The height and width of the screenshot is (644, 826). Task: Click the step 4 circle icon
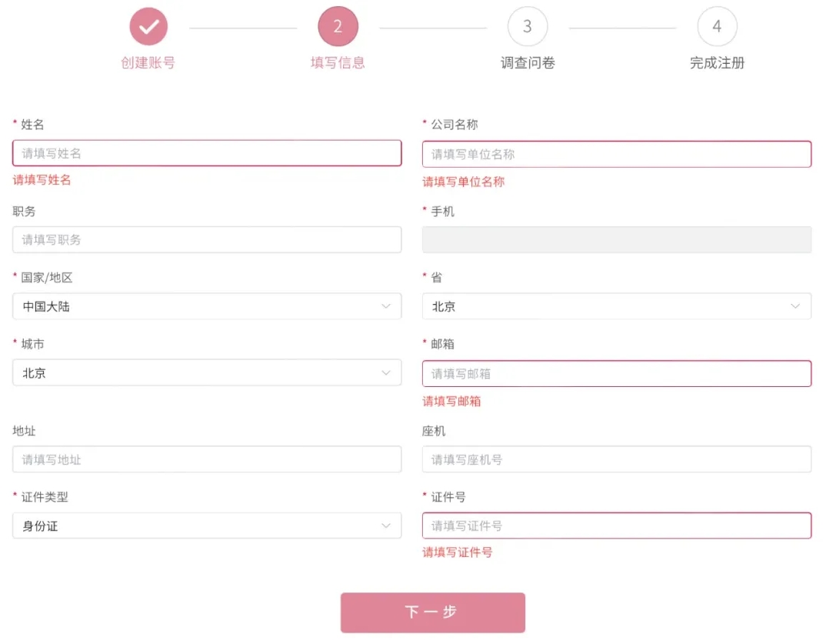coord(717,27)
